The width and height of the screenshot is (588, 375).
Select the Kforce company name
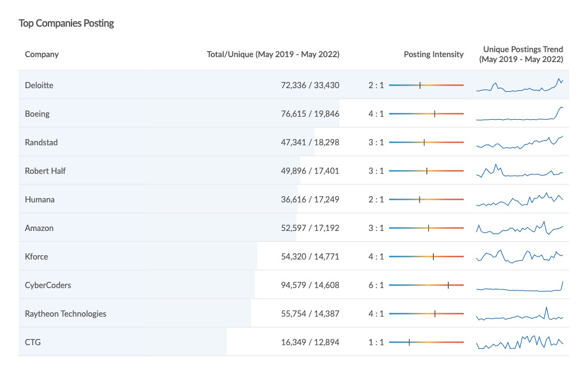(x=37, y=256)
